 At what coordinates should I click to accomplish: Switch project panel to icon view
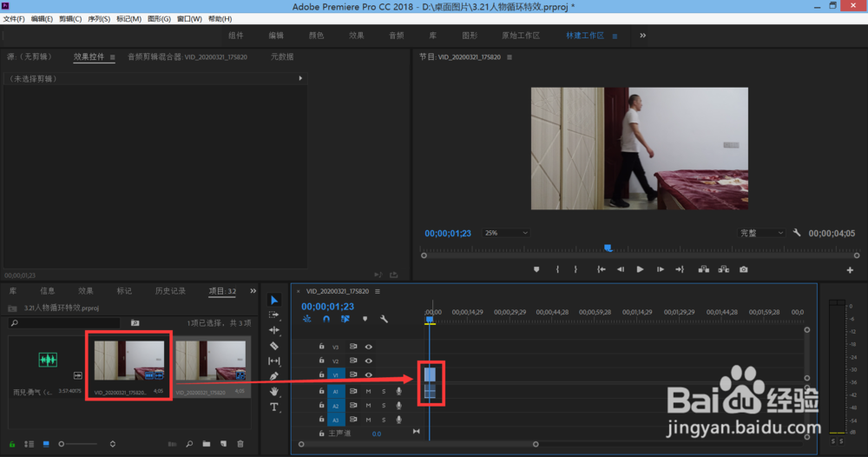tap(46, 444)
